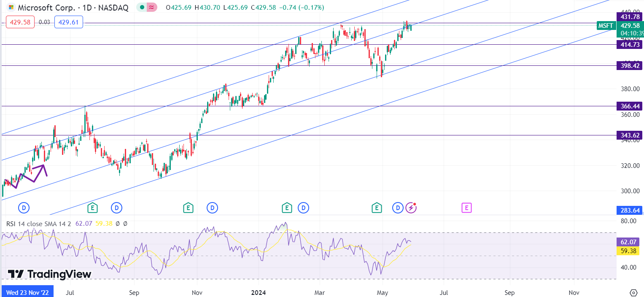644x297 pixels.
Task: Click the 360.00 price axis tick
Action: (x=630, y=114)
